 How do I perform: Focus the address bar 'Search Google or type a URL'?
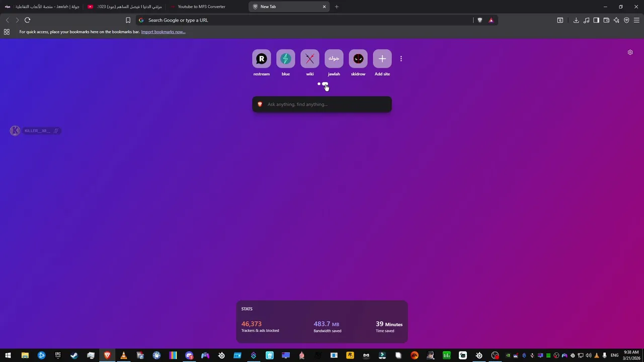[304, 20]
